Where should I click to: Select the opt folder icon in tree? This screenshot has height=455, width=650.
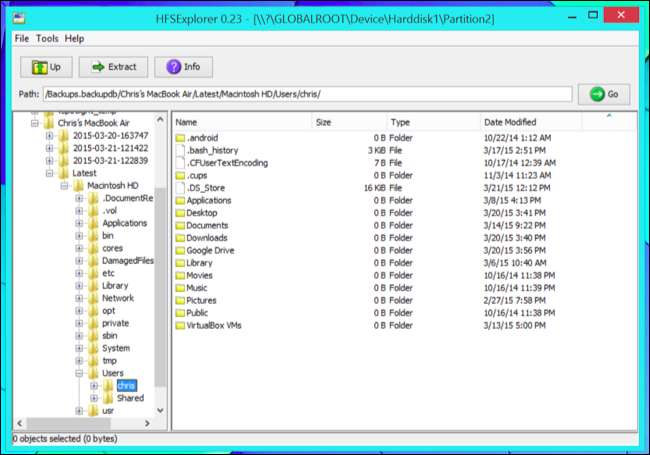pyautogui.click(x=93, y=311)
